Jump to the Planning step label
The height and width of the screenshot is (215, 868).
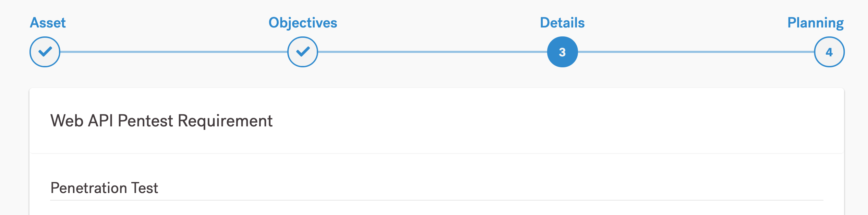click(815, 23)
